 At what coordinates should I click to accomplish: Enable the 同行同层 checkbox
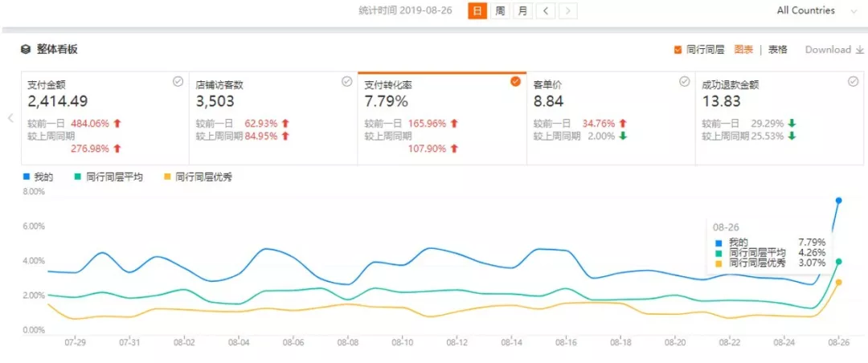pos(678,50)
